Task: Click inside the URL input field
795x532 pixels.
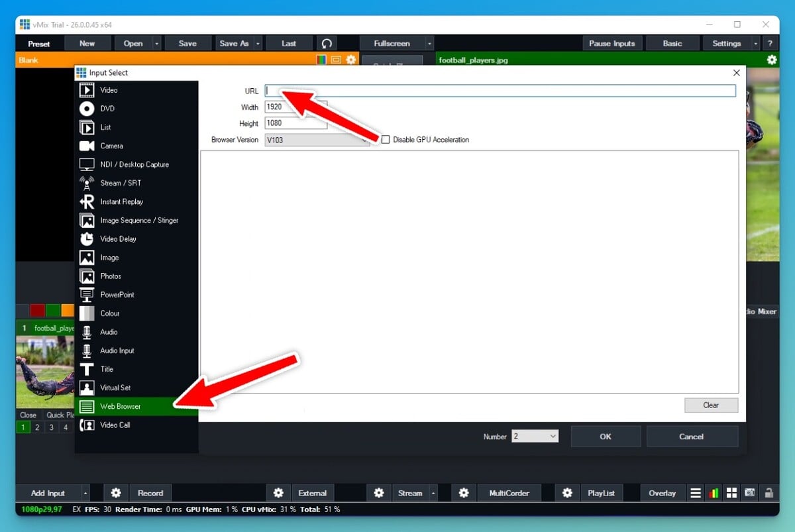Action: tap(464, 90)
